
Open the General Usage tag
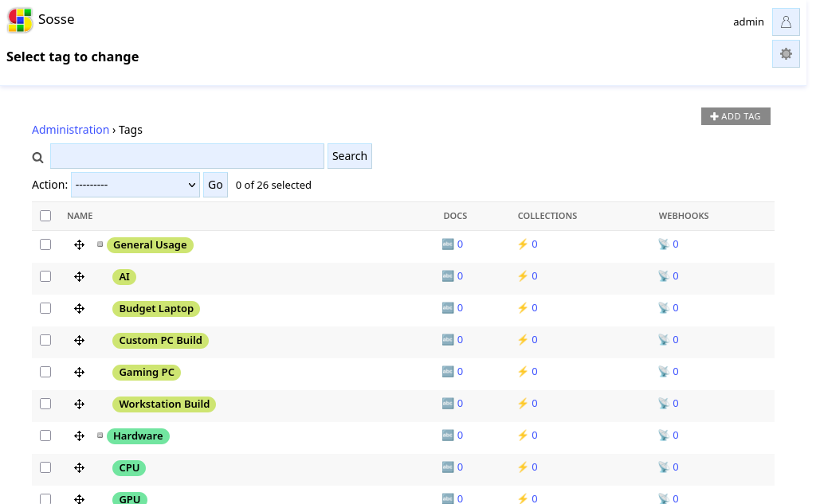point(150,245)
